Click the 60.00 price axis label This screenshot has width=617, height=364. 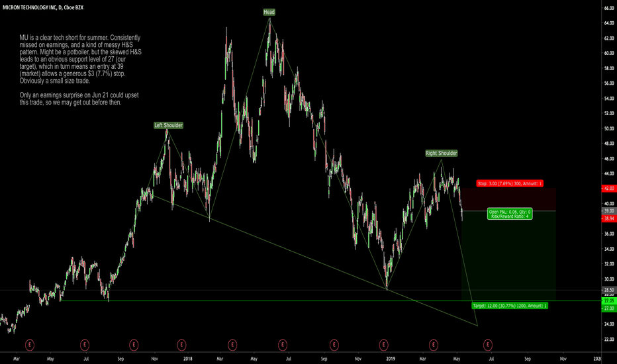pyautogui.click(x=609, y=53)
